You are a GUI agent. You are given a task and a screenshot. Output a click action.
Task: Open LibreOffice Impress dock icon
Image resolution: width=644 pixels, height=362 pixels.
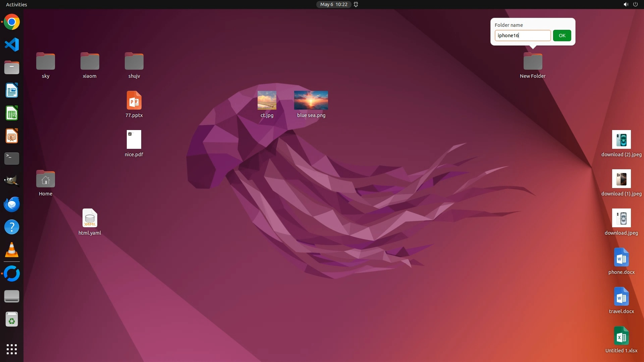[x=12, y=136]
